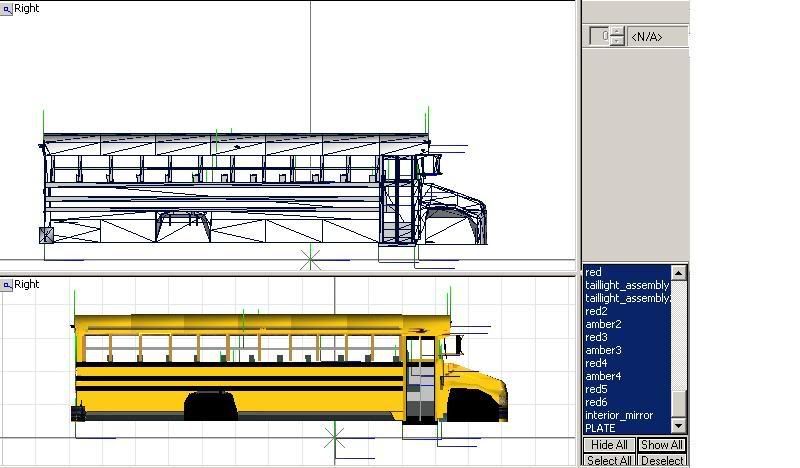This screenshot has height=468, width=800.
Task: Click the zoom icon in the top viewport
Action: pos(6,8)
